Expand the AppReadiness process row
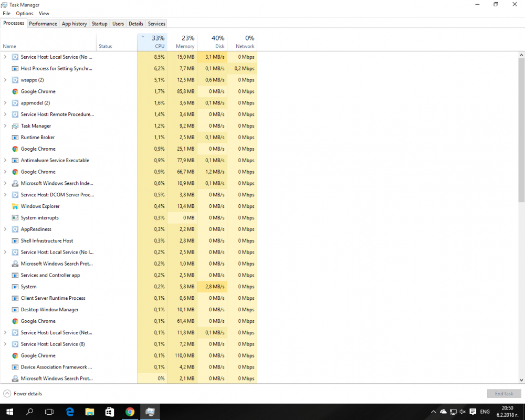Viewport: 525px width, 420px height. click(5, 229)
